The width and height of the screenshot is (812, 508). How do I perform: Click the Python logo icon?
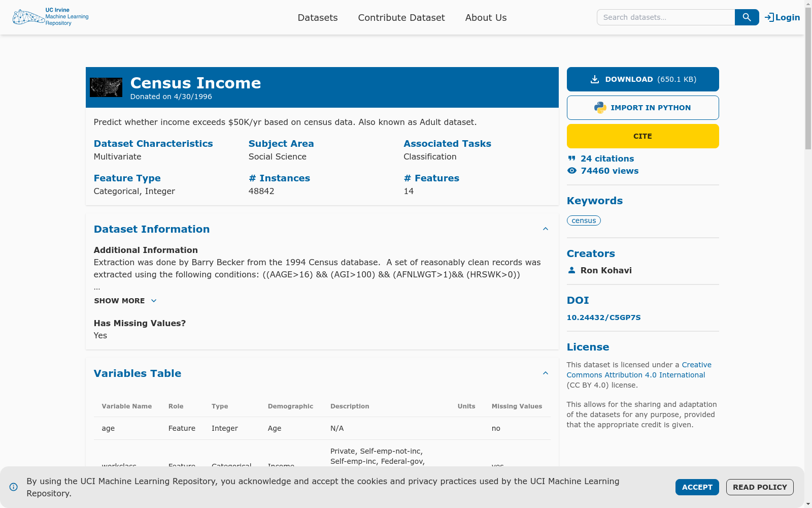tap(600, 107)
